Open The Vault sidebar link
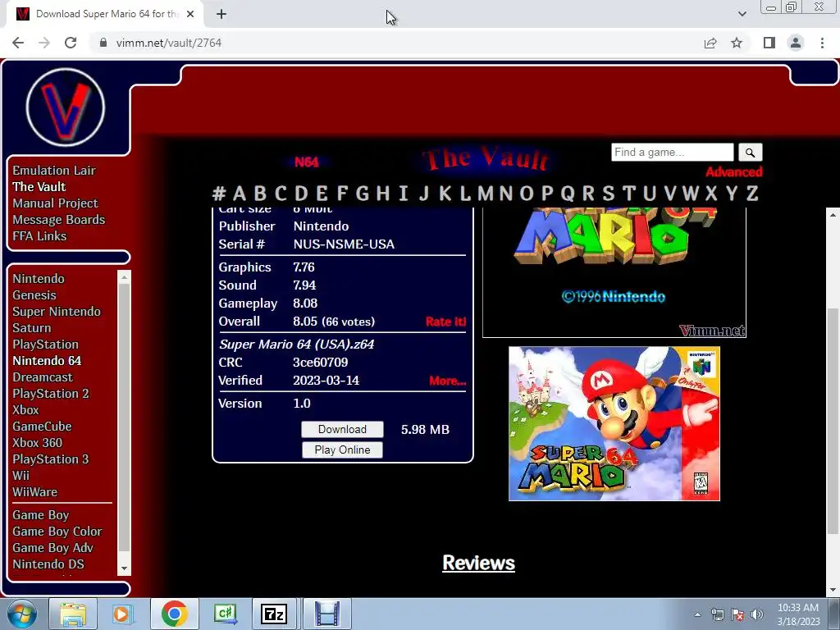Screen dimensions: 840x630 [x=39, y=187]
